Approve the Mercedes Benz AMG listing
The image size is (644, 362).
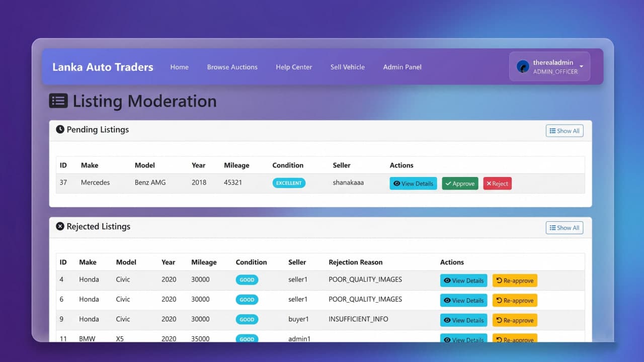point(460,184)
